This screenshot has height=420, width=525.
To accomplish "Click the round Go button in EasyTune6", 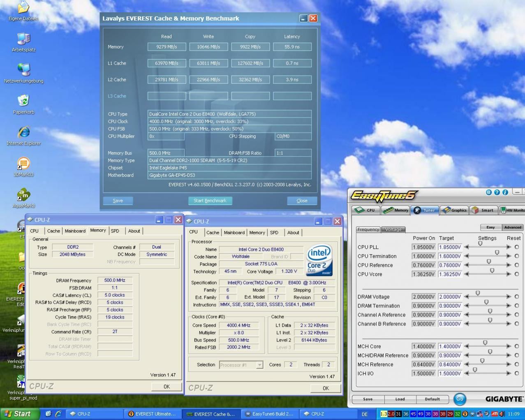I will coord(460,399).
